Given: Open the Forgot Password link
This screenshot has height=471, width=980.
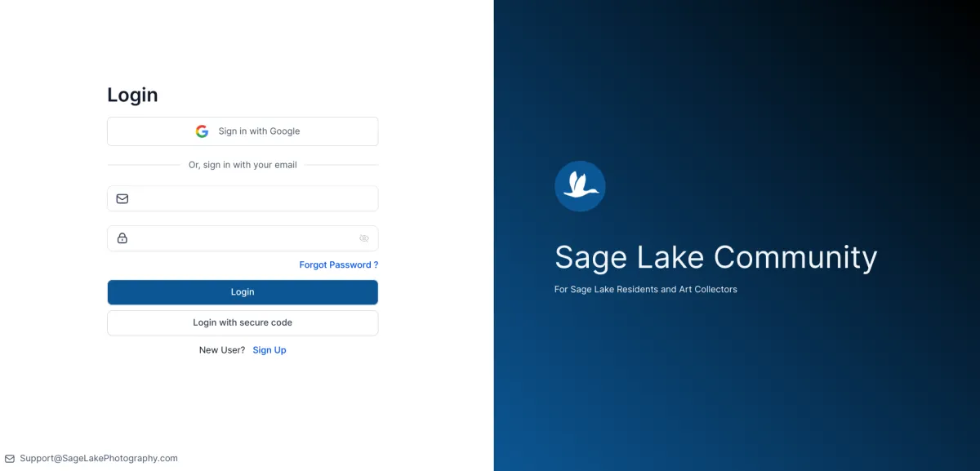Looking at the screenshot, I should point(339,264).
